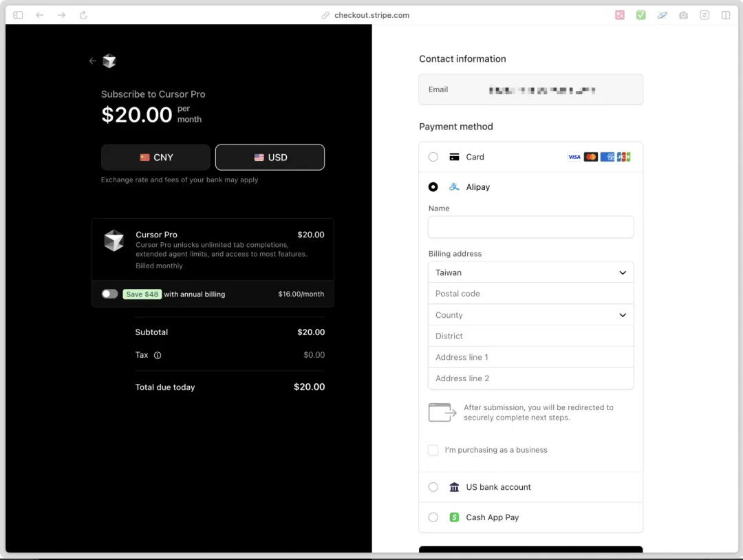Screen dimensions: 743x560
Task: Click the camera screenshot extension icon
Action: pos(683,15)
